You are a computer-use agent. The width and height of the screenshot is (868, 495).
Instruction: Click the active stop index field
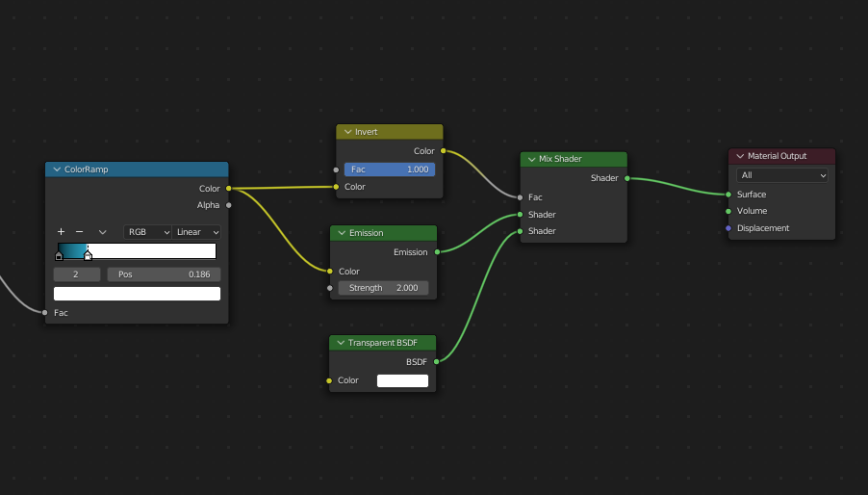pos(77,274)
